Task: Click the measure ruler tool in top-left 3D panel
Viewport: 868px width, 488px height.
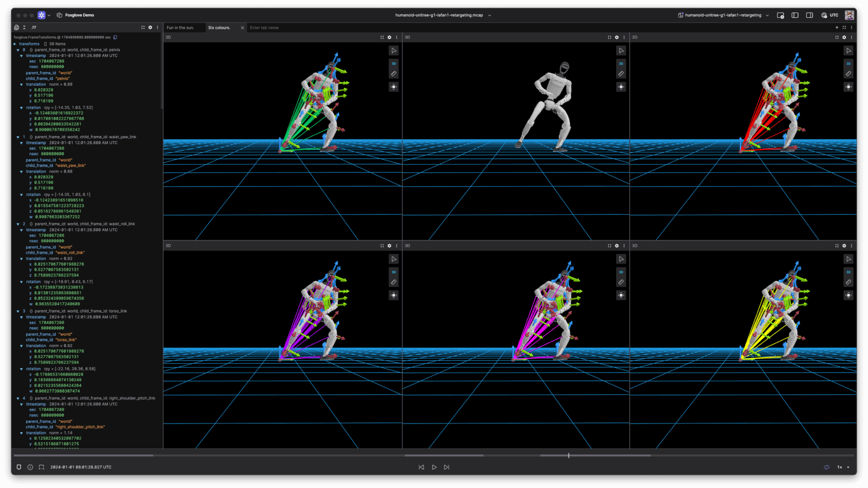Action: click(394, 74)
